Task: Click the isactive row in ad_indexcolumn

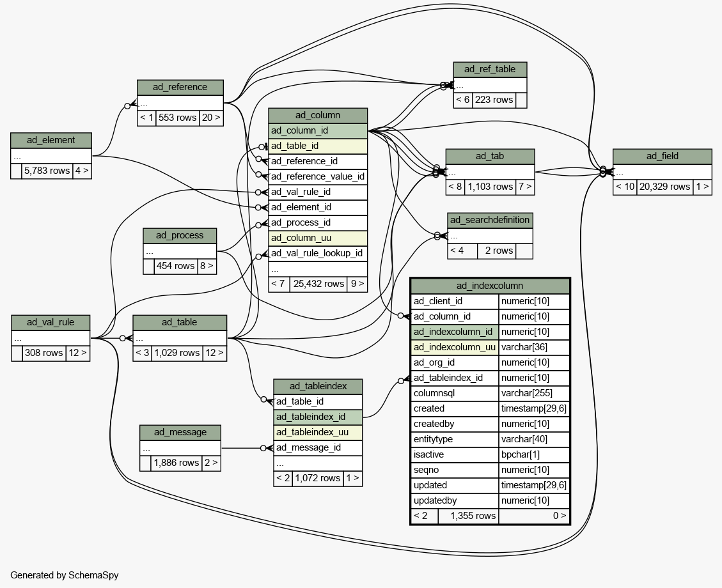Action: [x=454, y=454]
